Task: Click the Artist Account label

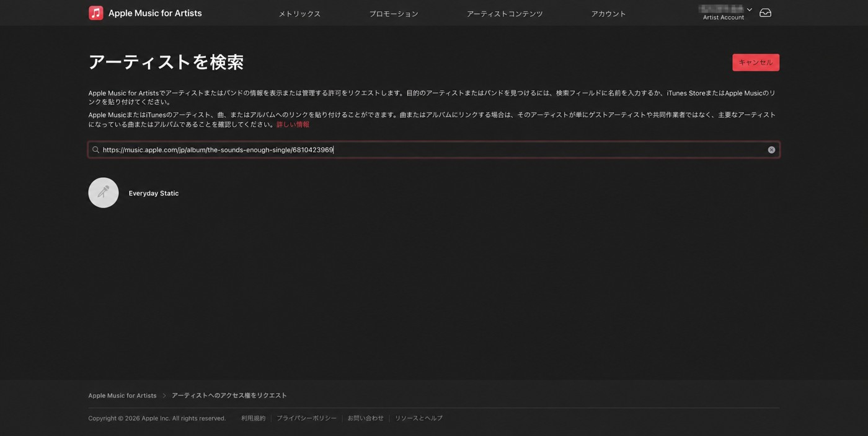Action: pos(724,17)
